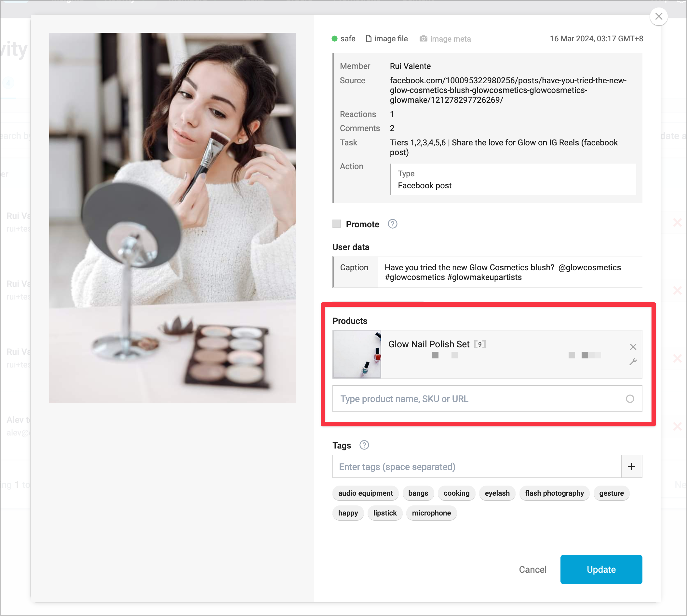Click the Glow Nail Polish Set product name
This screenshot has height=616, width=687.
pos(429,344)
